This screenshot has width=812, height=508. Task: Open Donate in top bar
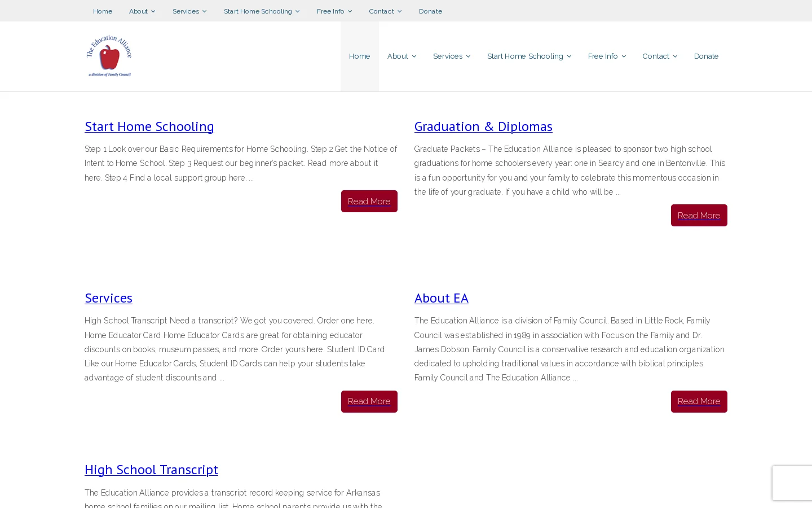(x=430, y=11)
